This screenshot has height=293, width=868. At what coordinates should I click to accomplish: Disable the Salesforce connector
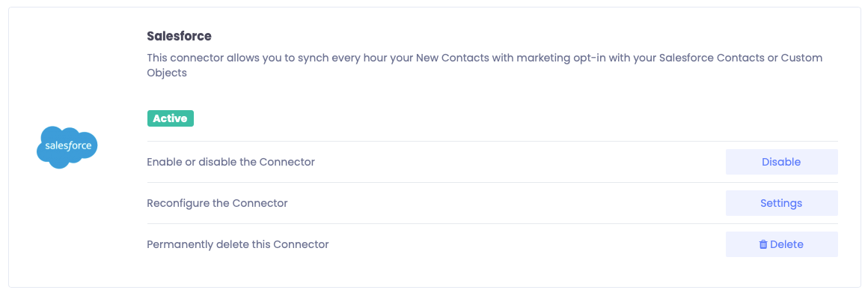[x=782, y=162]
